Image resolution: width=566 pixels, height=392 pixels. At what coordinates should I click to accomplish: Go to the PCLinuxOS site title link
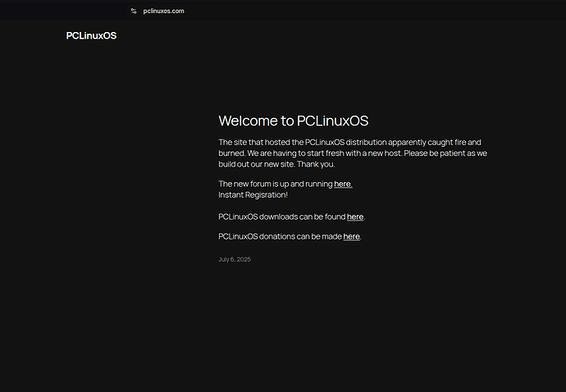click(x=91, y=35)
